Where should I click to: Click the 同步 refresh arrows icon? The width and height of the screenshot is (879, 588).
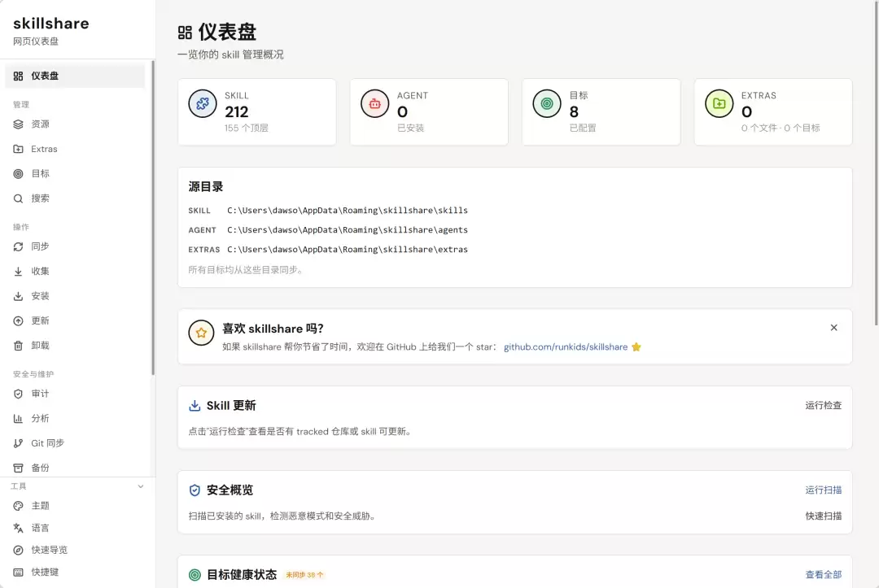[18, 246]
